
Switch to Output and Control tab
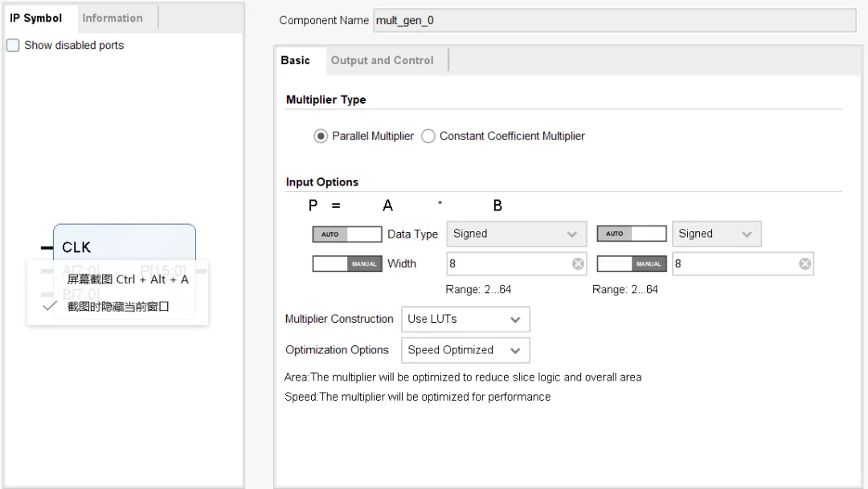pyautogui.click(x=382, y=60)
